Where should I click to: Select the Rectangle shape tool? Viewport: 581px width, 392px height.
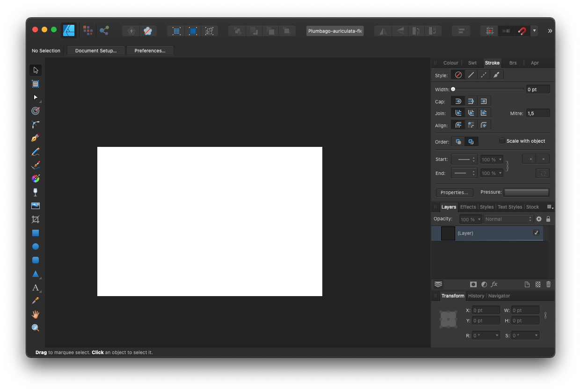[x=36, y=233]
